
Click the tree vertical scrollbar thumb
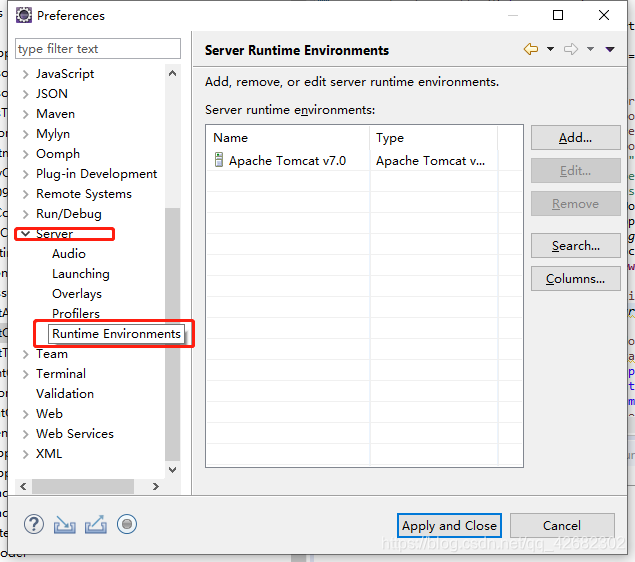(173, 334)
